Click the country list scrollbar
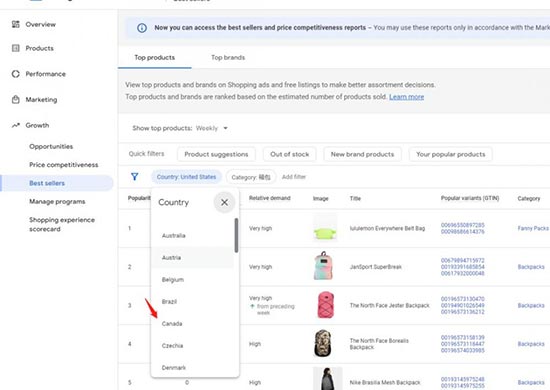The width and height of the screenshot is (550, 390). (x=236, y=235)
